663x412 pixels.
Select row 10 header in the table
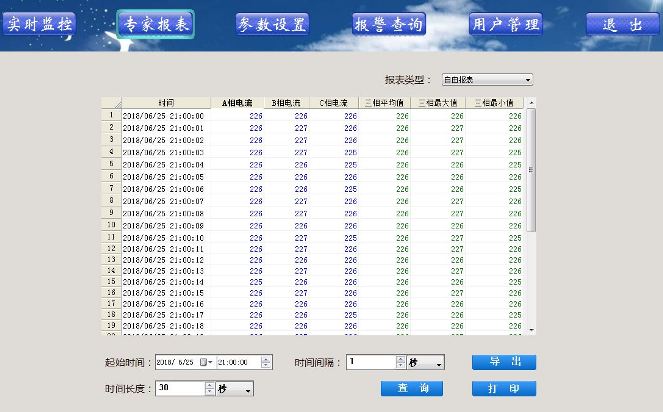110,226
